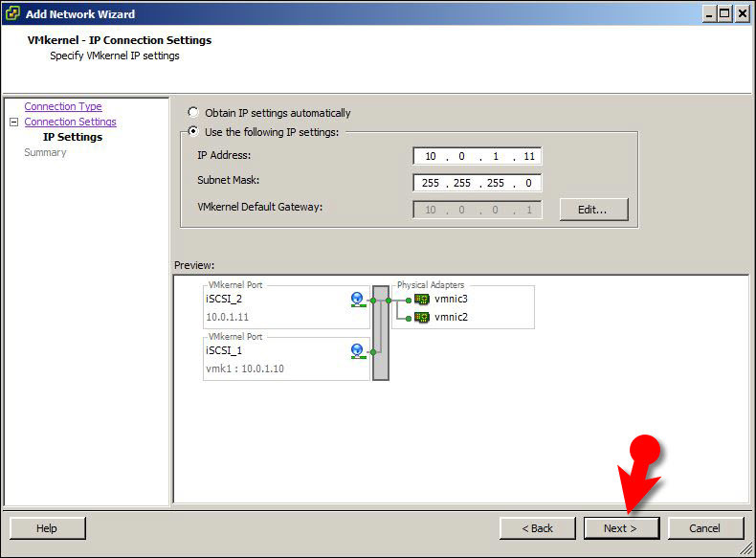Click the iSCSI_2 VMkernel port globe icon
This screenshot has width=756, height=558.
click(357, 300)
